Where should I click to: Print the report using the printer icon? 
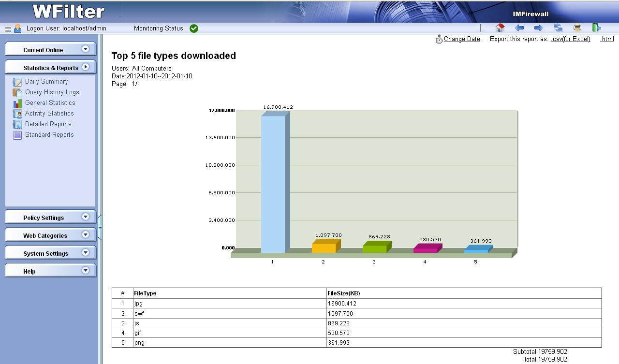tap(577, 28)
